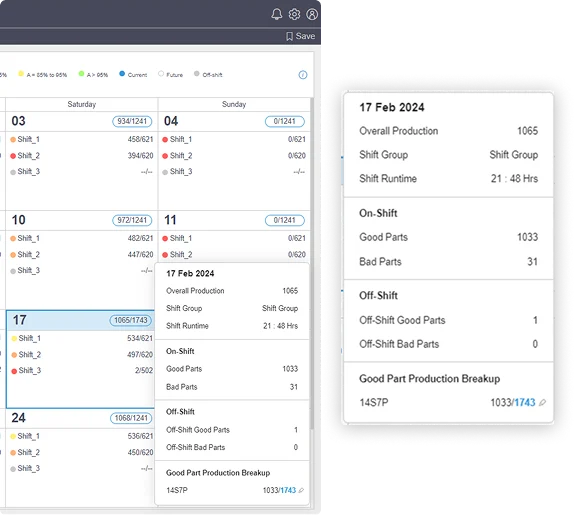The image size is (575, 515).
Task: Open day 24 in the calendar
Action: pos(18,418)
